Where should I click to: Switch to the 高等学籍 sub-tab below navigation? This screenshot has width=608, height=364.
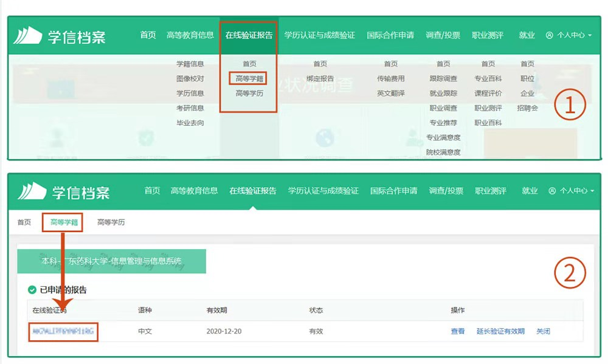(64, 222)
